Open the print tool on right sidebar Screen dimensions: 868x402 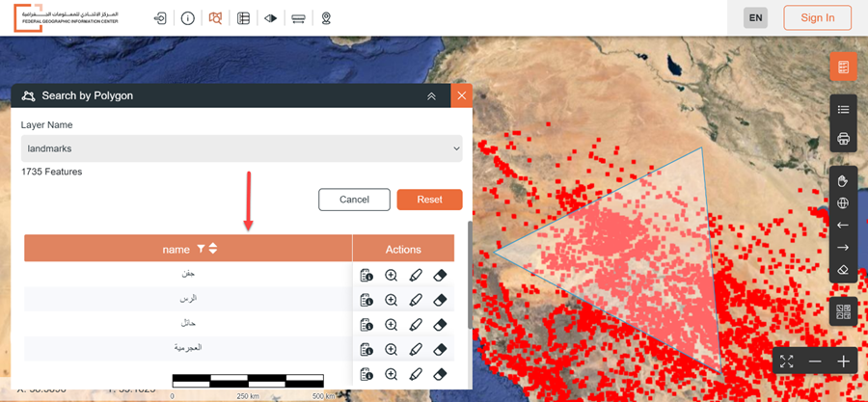[843, 138]
